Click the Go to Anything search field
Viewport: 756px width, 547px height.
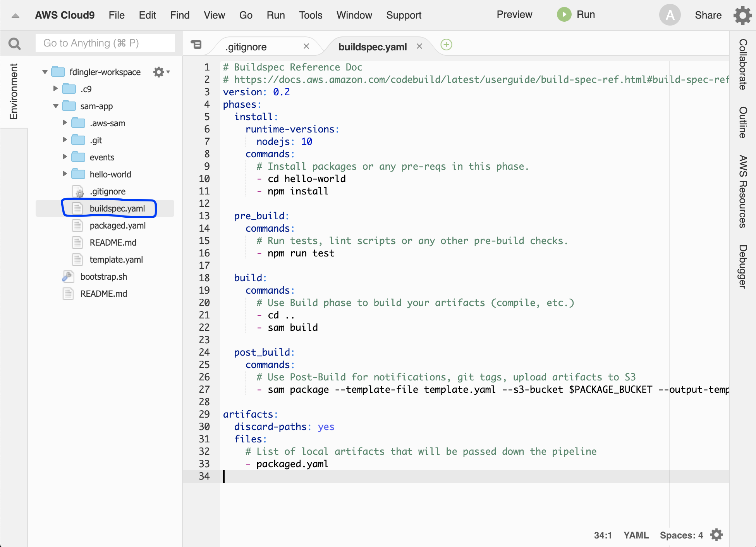105,43
